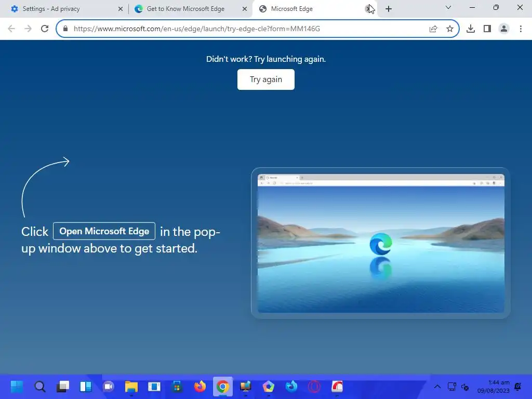Go back to the previous page

[11, 29]
